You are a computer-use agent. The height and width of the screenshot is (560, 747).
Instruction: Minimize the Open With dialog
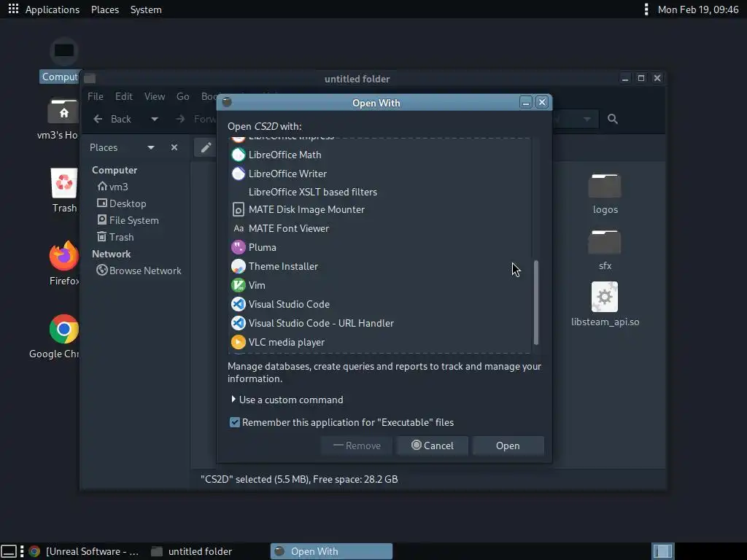tap(525, 102)
